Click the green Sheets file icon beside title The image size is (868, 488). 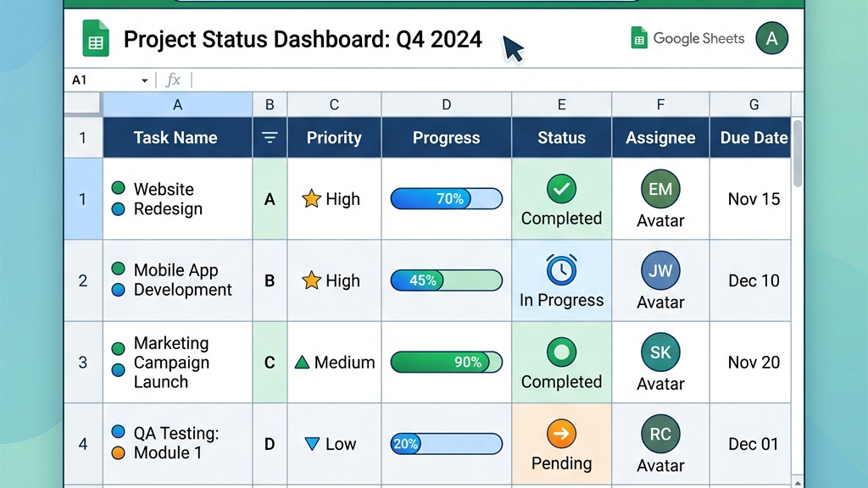pyautogui.click(x=96, y=38)
